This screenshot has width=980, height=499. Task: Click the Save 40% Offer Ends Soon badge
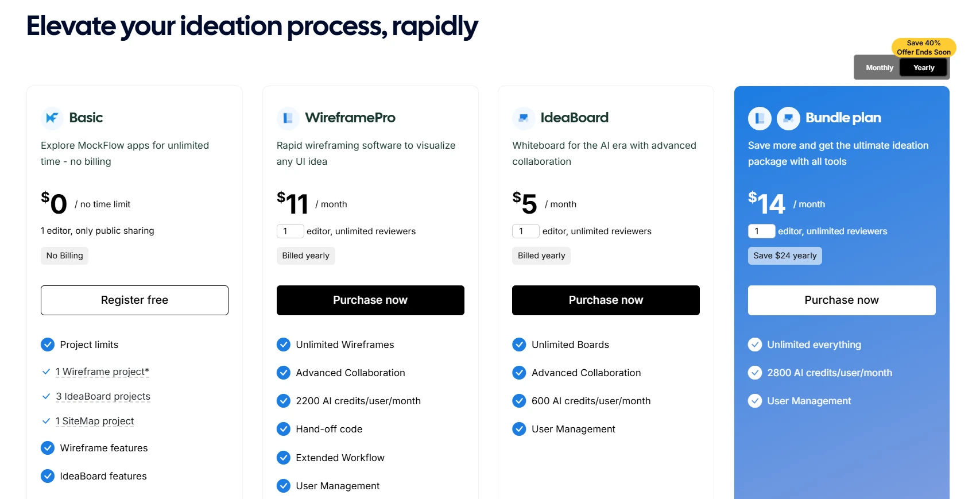tap(923, 47)
